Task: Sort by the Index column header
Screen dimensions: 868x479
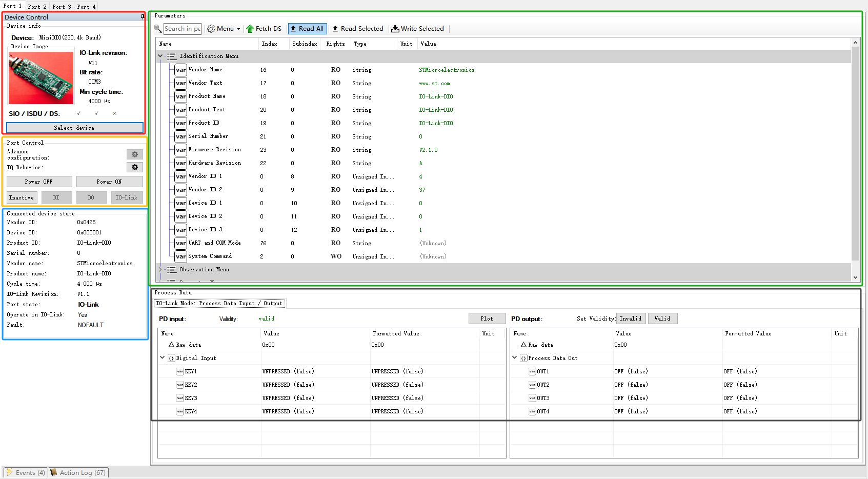Action: [x=274, y=44]
